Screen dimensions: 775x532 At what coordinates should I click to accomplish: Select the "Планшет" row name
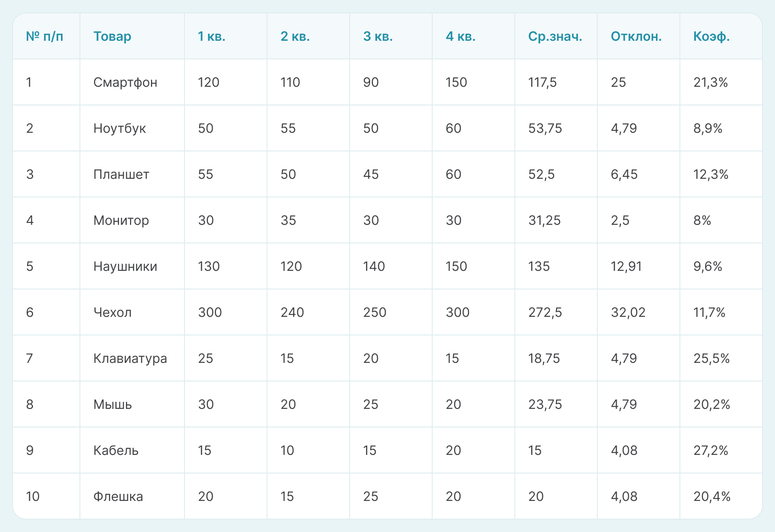tap(121, 174)
